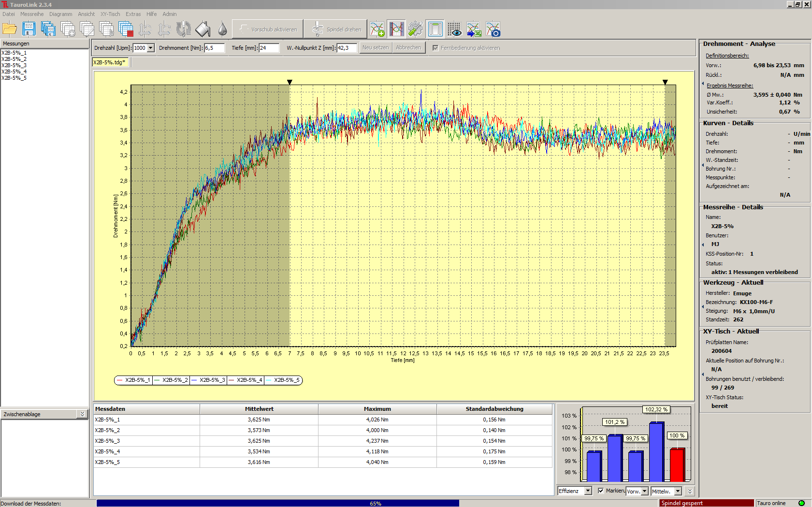Toggle the X2B-5%_4 legend entry
812x507 pixels.
tap(246, 380)
